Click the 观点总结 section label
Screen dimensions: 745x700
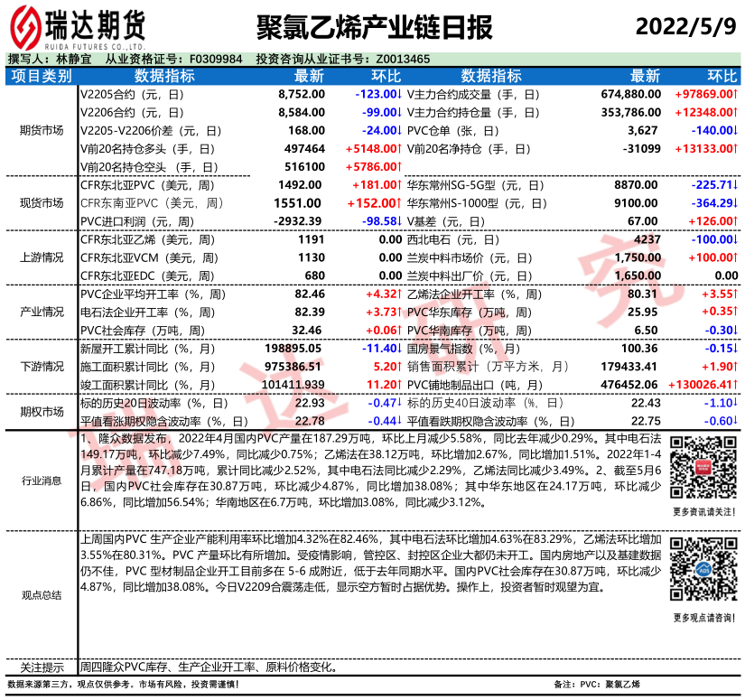click(42, 594)
